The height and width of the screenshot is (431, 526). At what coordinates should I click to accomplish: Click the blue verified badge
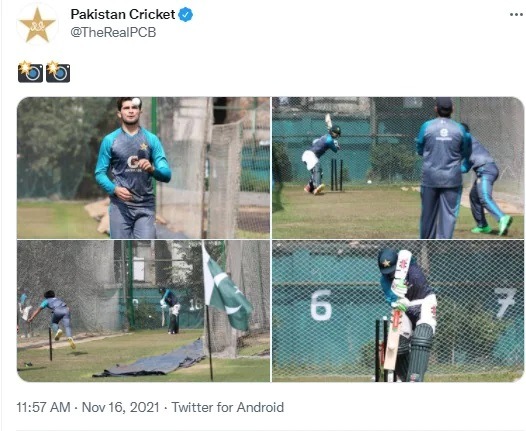[186, 15]
